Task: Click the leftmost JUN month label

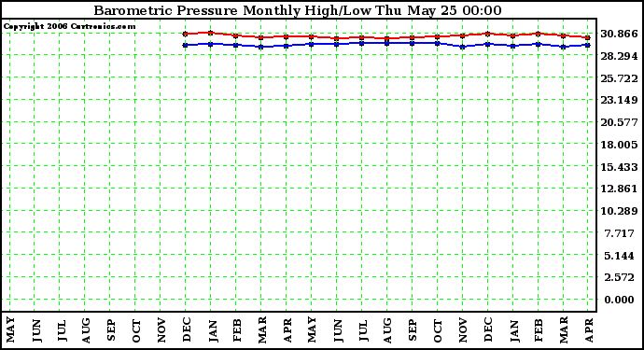Action: tap(36, 330)
